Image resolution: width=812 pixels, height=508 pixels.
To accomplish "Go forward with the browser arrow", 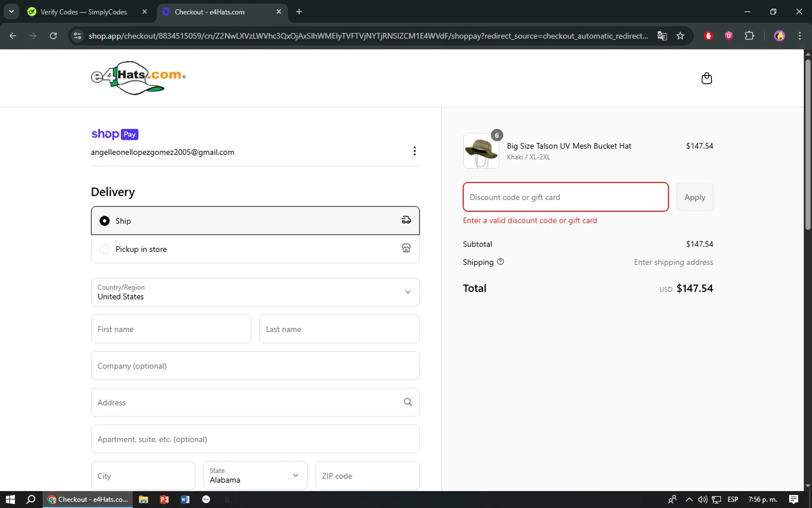I will 33,36.
